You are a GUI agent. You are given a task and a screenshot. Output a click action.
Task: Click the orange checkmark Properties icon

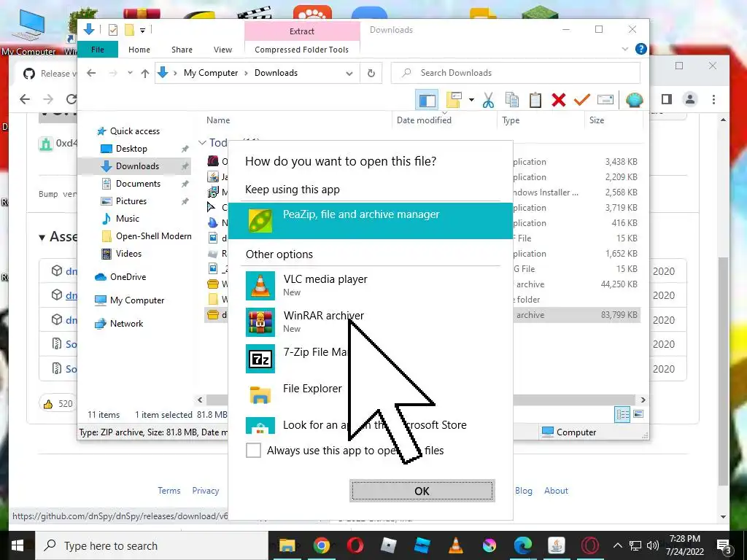(581, 99)
